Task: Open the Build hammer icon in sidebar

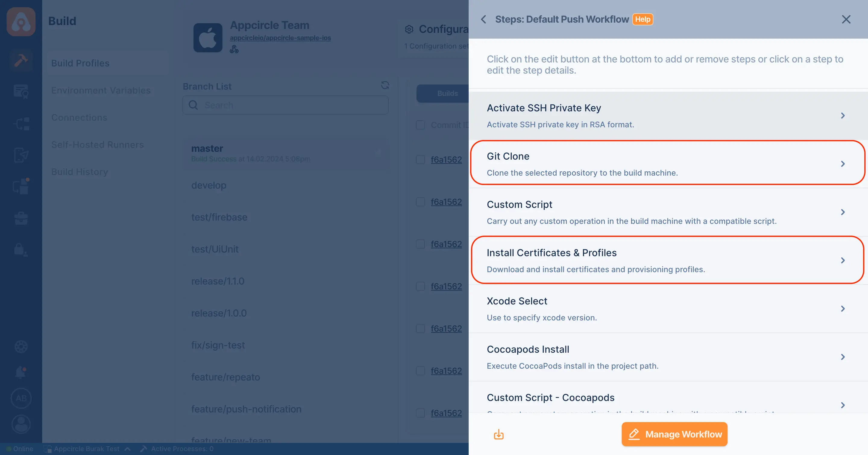Action: pyautogui.click(x=21, y=60)
